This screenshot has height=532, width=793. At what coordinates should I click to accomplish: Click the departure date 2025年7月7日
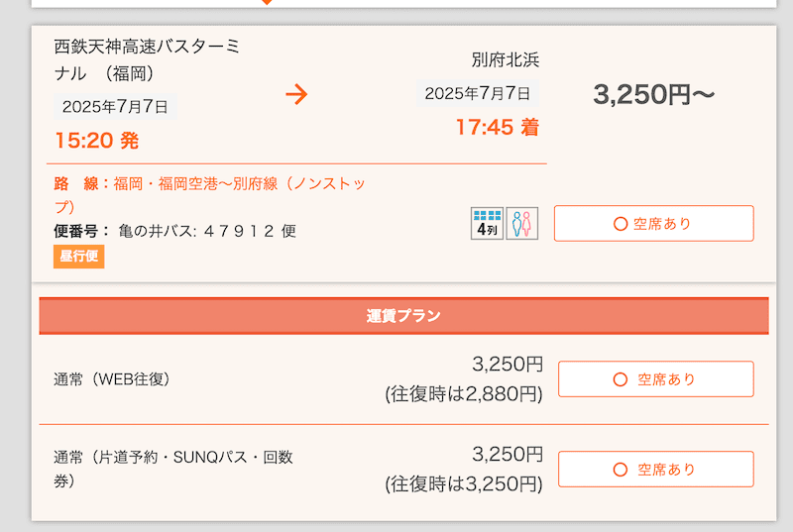pos(115,107)
